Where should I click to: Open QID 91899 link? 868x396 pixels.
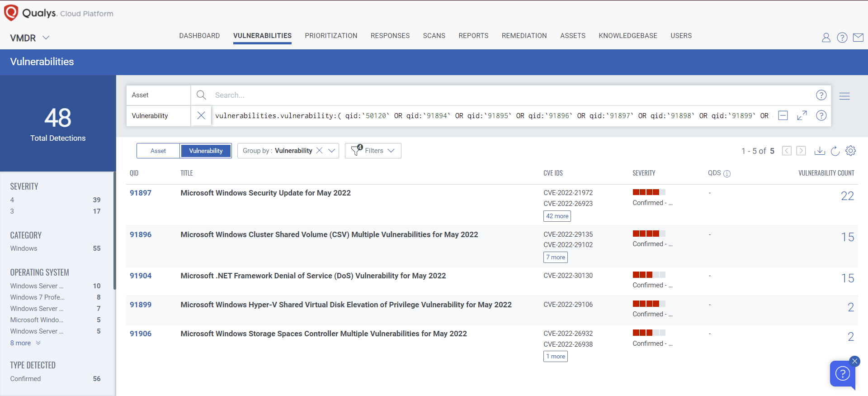point(141,305)
